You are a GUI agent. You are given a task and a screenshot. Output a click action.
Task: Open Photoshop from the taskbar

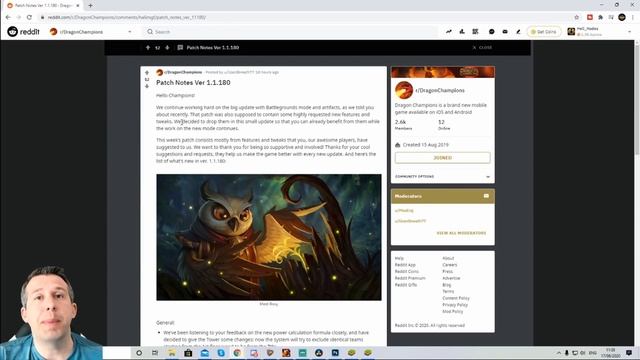coord(335,353)
